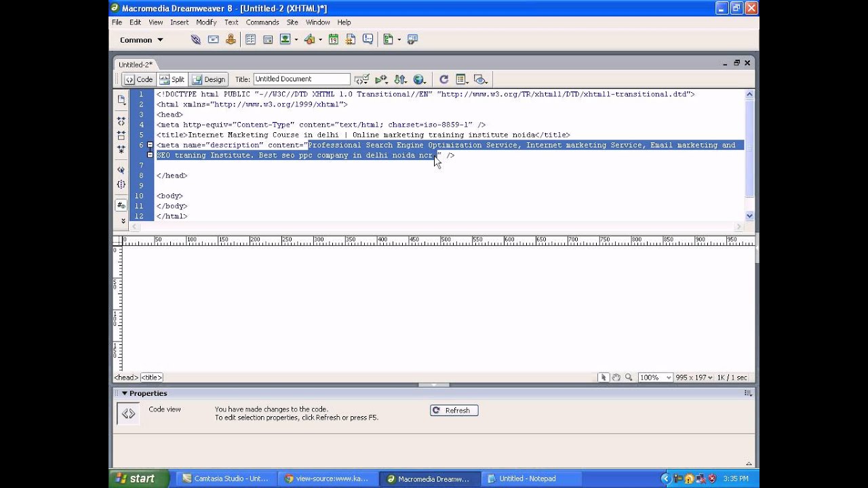Switch to Camtasia Studio taskbar button
Image resolution: width=868 pixels, height=488 pixels.
point(226,479)
